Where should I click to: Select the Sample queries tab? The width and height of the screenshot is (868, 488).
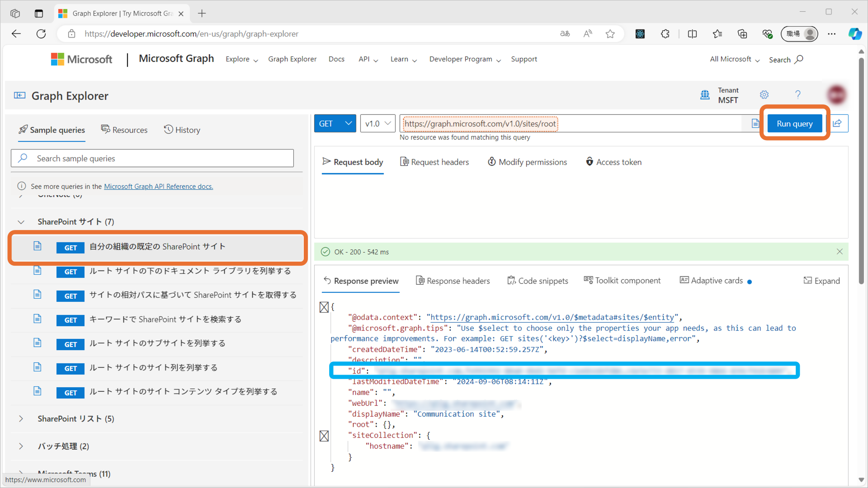pyautogui.click(x=52, y=130)
